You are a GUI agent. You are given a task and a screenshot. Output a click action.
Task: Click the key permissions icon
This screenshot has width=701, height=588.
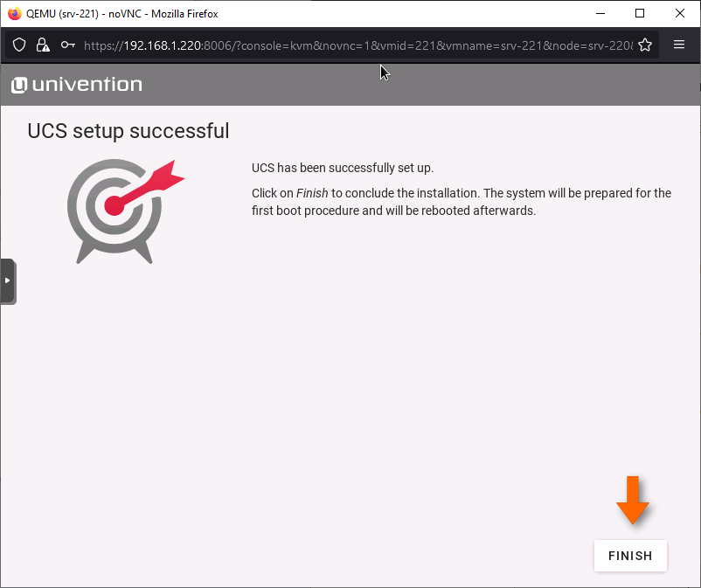67,45
